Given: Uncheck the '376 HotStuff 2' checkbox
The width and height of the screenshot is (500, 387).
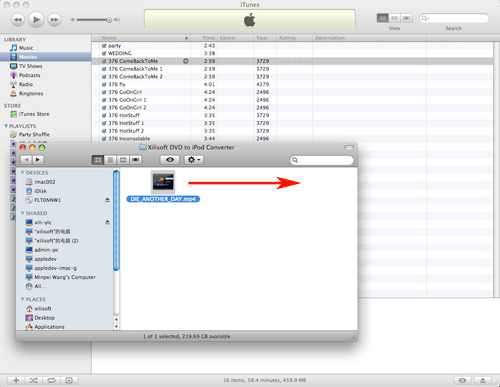Looking at the screenshot, I should [x=104, y=131].
